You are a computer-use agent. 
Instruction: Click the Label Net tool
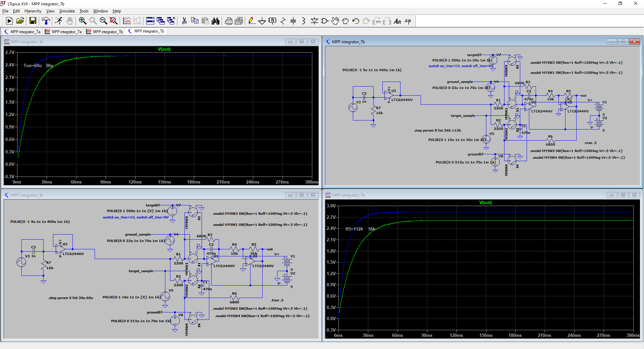[x=272, y=21]
